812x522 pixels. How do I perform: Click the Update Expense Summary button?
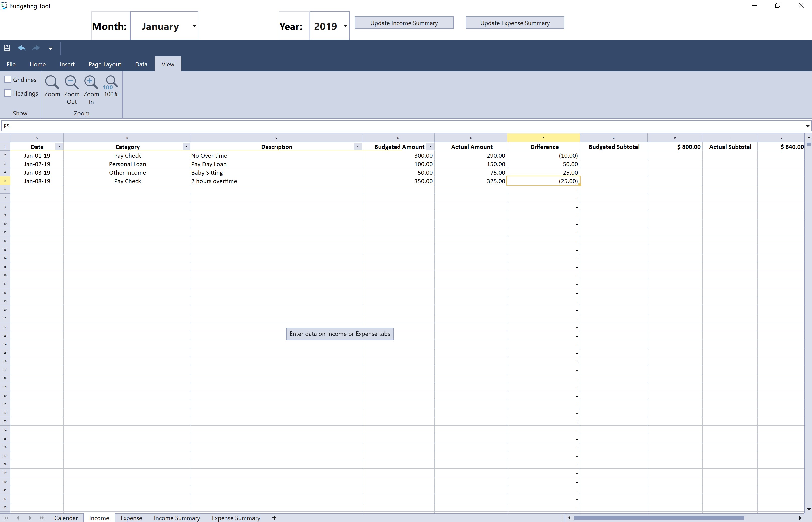pos(515,23)
